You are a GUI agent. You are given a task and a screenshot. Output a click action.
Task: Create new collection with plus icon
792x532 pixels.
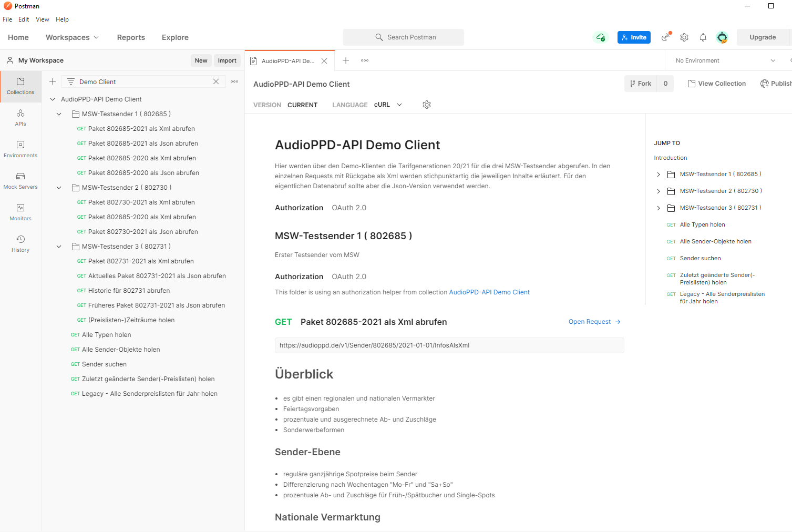(53, 81)
